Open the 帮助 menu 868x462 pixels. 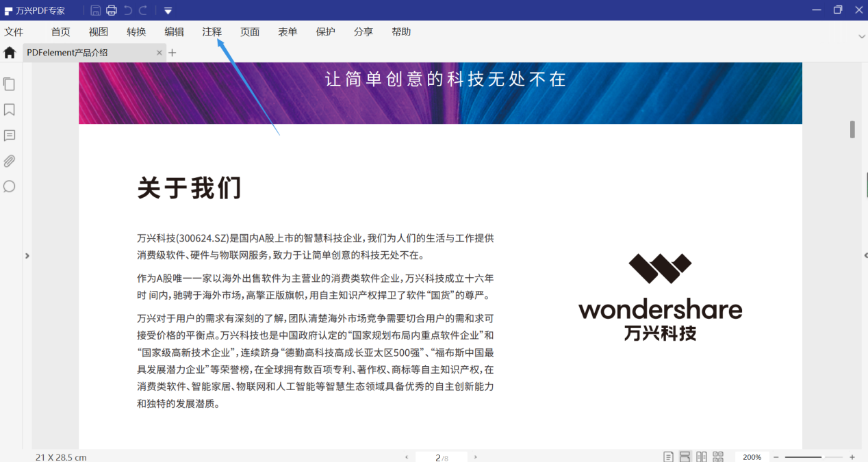pyautogui.click(x=401, y=32)
